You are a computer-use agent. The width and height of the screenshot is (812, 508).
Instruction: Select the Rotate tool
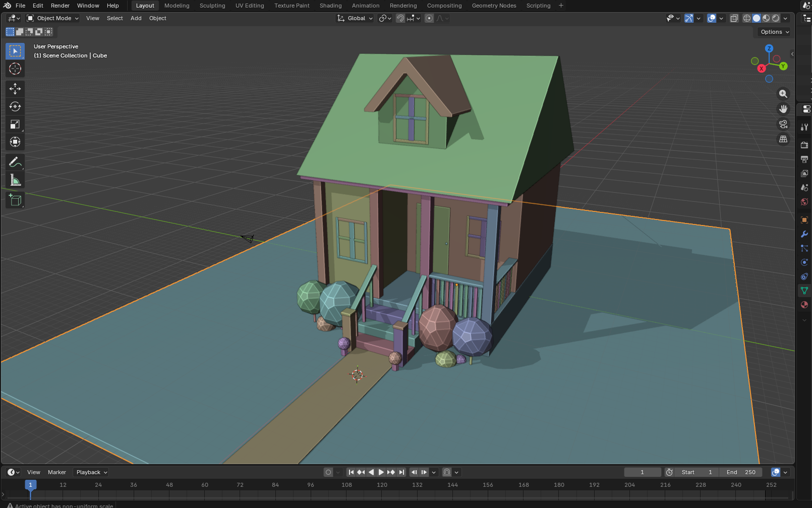click(x=15, y=106)
